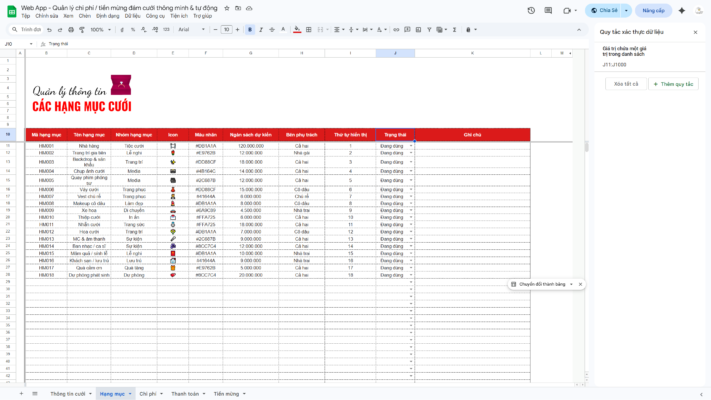Open the text color picker
The height and width of the screenshot is (400, 711).
(283, 29)
